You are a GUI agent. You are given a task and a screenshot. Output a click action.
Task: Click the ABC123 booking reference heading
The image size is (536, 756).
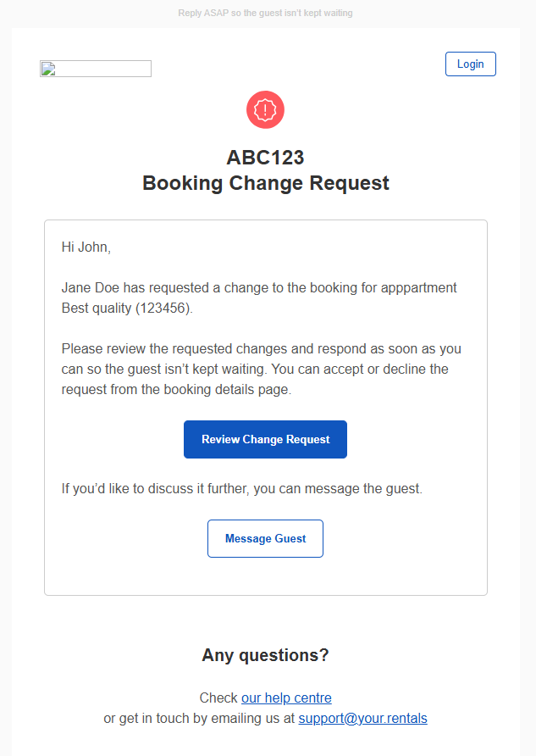265,158
